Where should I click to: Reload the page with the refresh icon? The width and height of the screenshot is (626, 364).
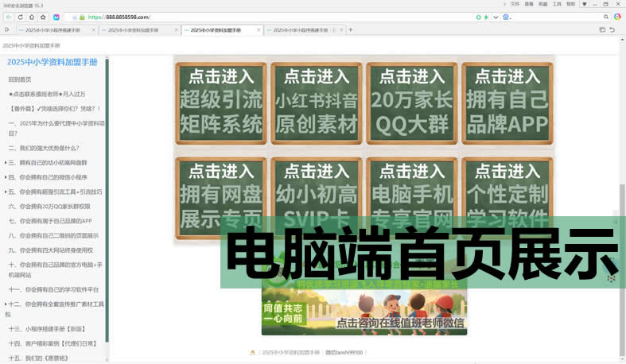(21, 17)
